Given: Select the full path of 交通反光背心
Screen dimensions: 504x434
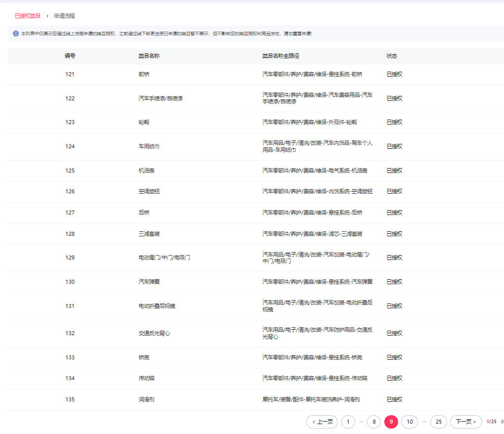Looking at the screenshot, I should (x=317, y=333).
